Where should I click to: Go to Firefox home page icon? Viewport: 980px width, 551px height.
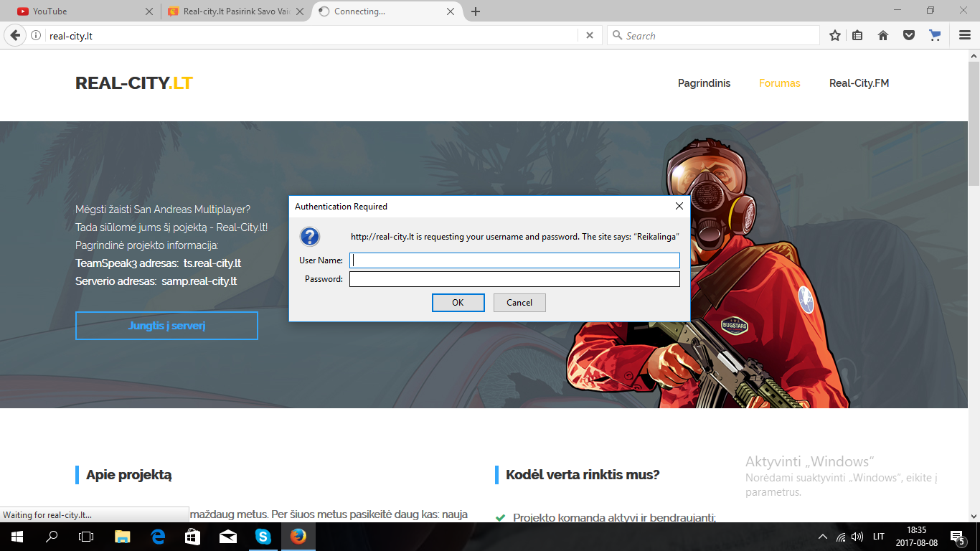click(x=883, y=35)
